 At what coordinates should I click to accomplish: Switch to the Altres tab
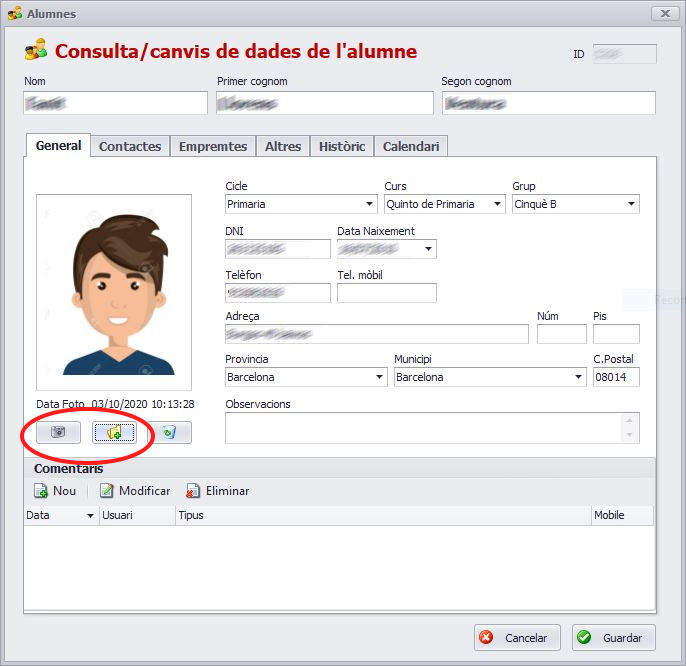283,146
